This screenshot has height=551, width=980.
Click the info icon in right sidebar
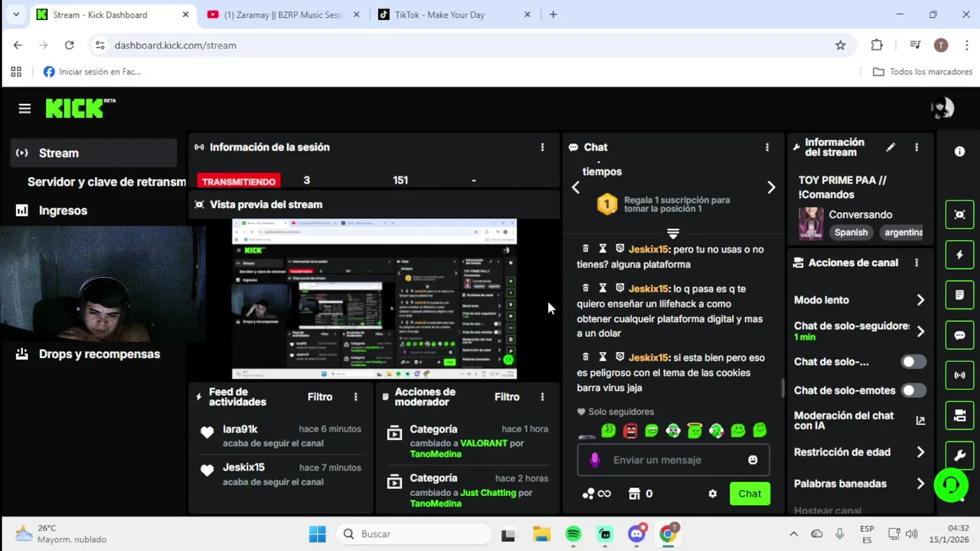pos(959,152)
